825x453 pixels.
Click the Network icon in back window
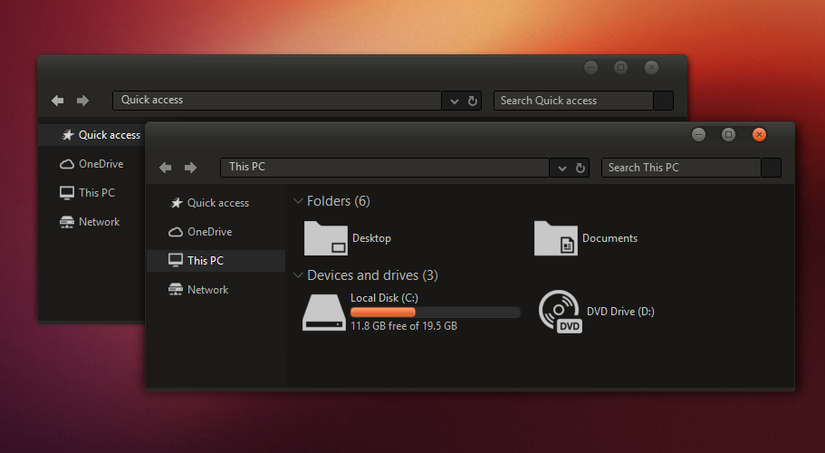[67, 222]
